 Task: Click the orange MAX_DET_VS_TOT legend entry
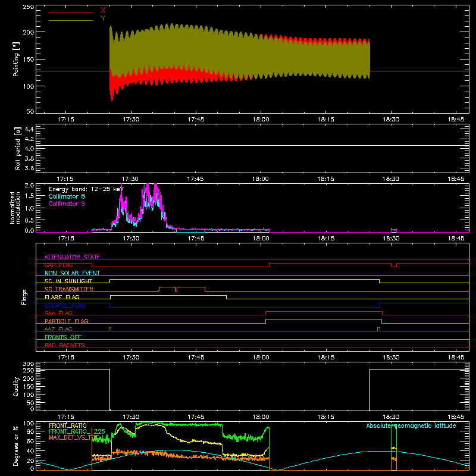click(74, 437)
